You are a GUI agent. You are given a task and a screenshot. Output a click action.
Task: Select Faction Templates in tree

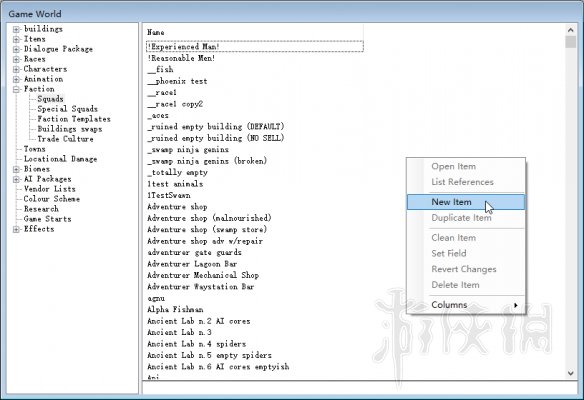pos(74,119)
